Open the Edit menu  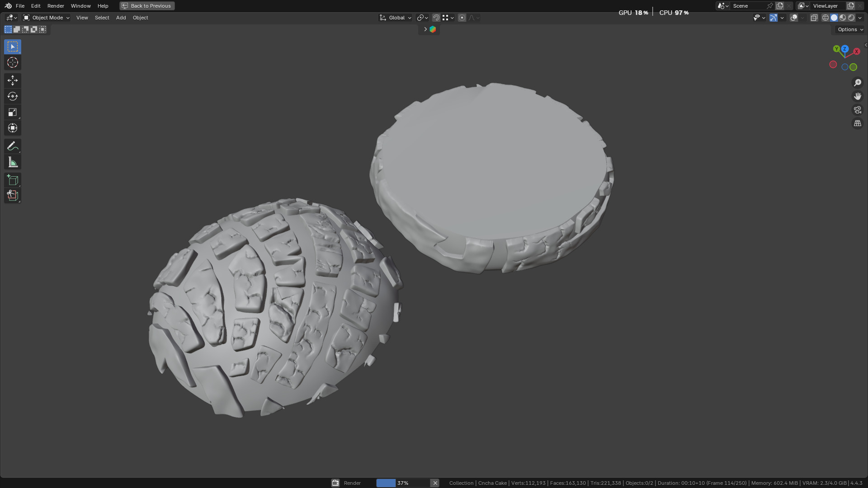coord(36,6)
